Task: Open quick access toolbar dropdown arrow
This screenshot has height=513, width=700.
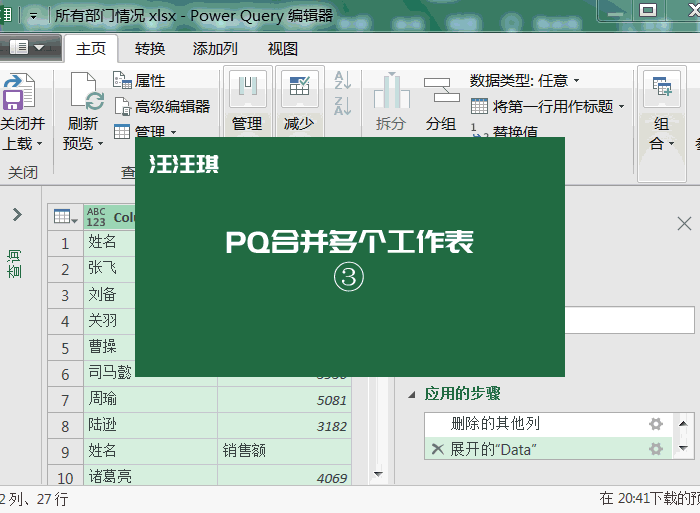Action: (33, 16)
